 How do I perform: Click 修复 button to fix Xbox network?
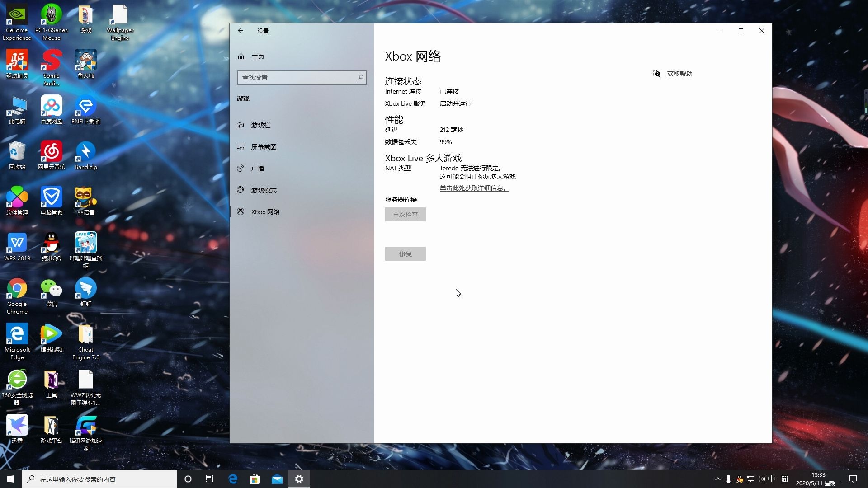(406, 253)
